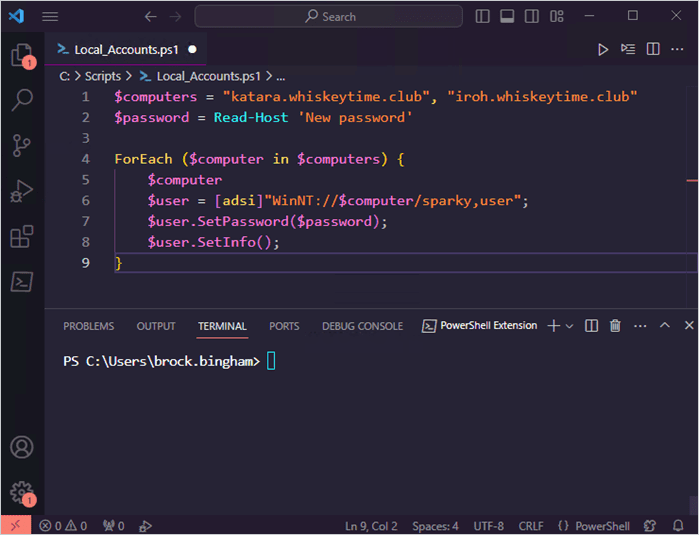Open terminal panel More Actions ellipsis
This screenshot has height=535, width=699.
pos(640,326)
